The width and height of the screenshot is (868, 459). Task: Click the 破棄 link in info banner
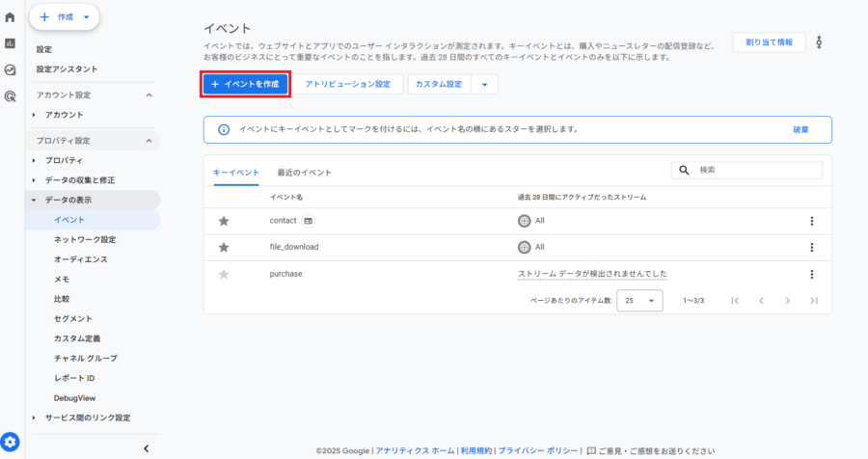pos(800,129)
